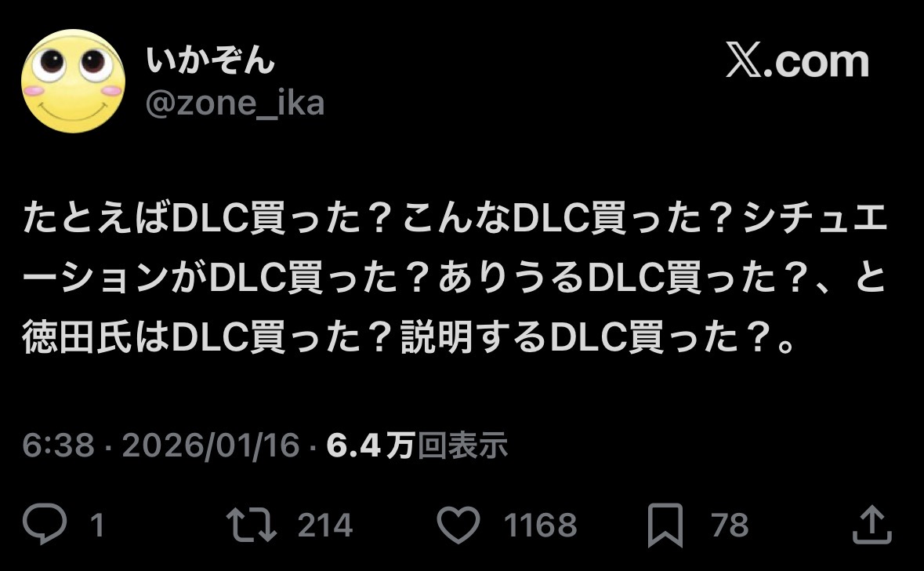The height and width of the screenshot is (571, 924).
Task: Click the 2026/01/16 post date
Action: click(211, 445)
